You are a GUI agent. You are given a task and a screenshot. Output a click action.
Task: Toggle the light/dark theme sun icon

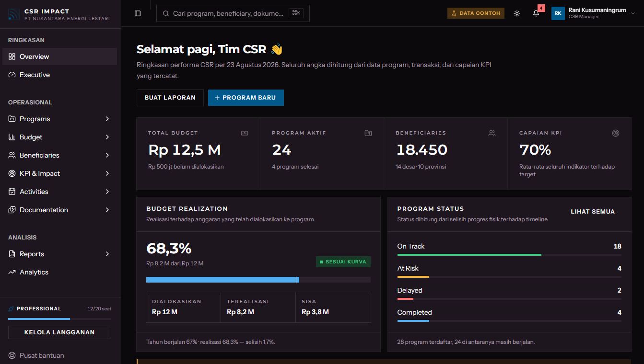coord(517,13)
